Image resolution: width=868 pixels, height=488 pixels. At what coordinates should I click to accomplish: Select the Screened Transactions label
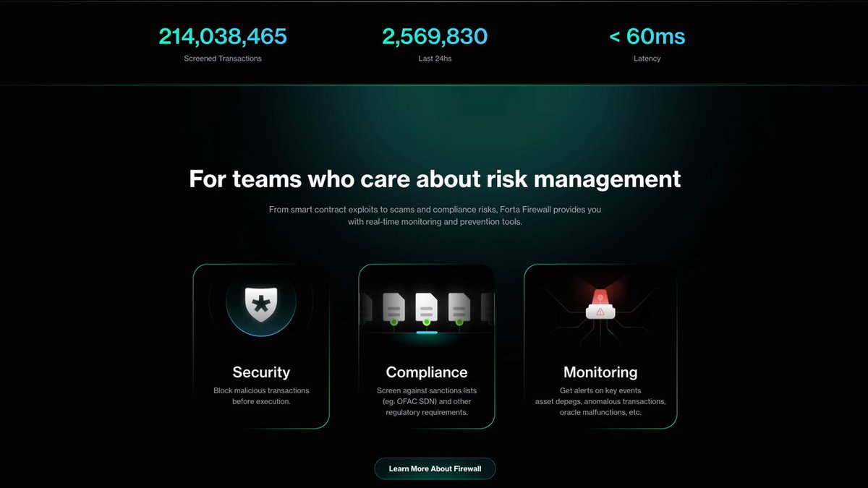coord(223,59)
